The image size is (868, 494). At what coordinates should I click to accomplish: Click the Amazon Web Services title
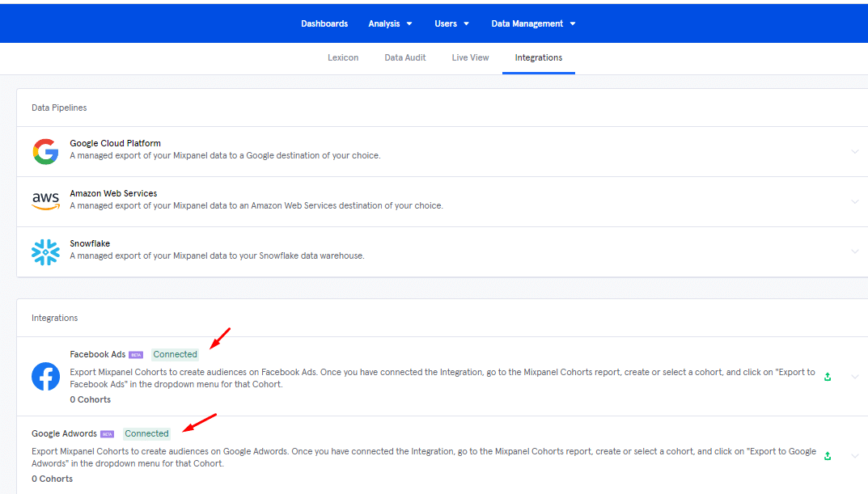point(113,193)
